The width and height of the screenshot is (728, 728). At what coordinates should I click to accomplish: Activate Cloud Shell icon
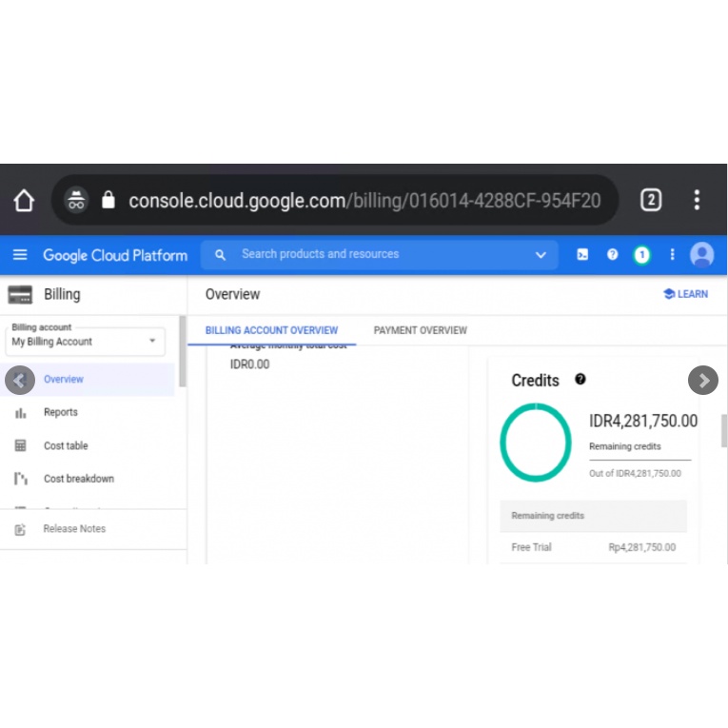pyautogui.click(x=582, y=254)
